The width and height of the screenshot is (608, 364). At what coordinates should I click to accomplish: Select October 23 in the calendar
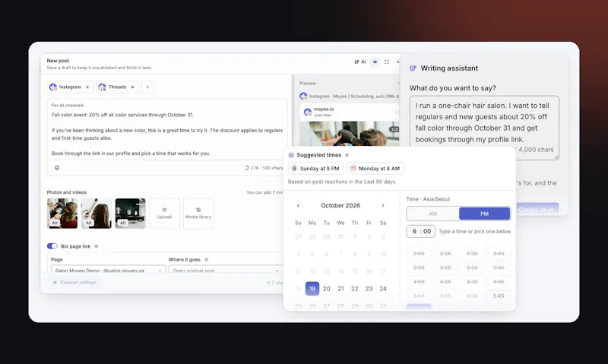pyautogui.click(x=369, y=289)
